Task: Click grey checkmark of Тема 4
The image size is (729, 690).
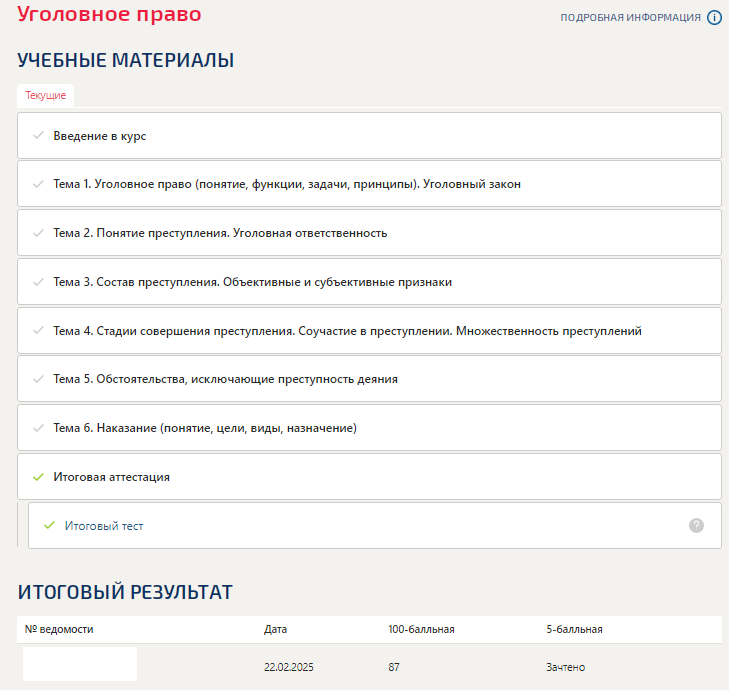Action: tap(39, 331)
